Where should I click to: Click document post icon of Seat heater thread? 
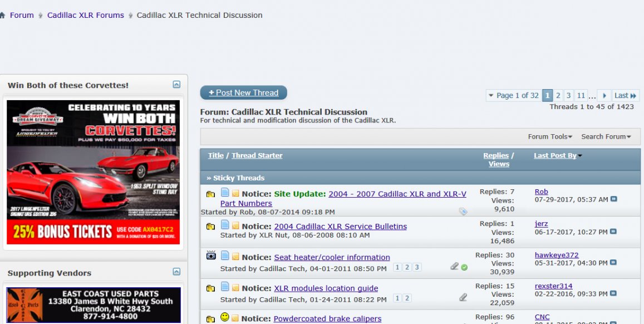225,256
